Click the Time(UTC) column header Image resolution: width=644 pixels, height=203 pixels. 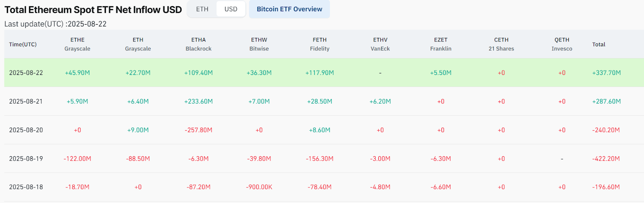(23, 44)
